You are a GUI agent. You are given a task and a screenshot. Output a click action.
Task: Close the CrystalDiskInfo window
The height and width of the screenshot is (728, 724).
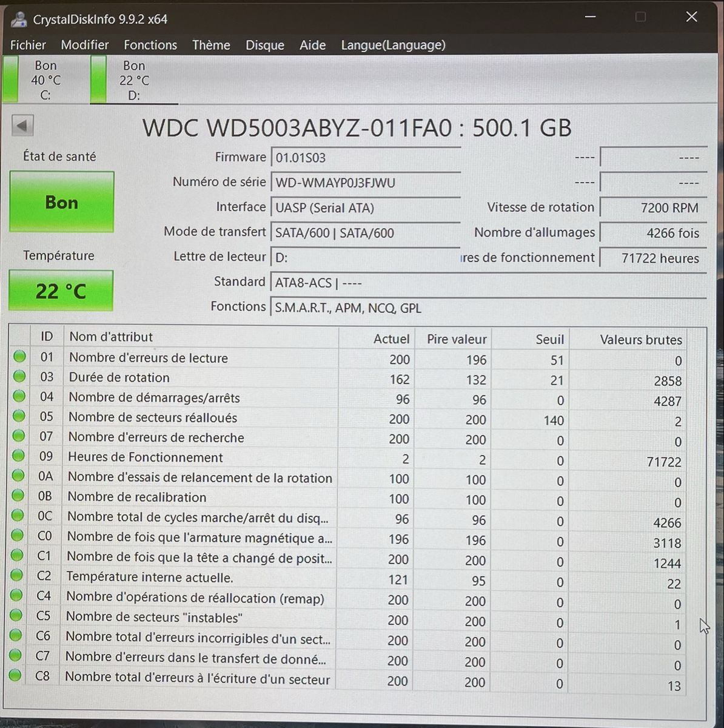coord(691,17)
